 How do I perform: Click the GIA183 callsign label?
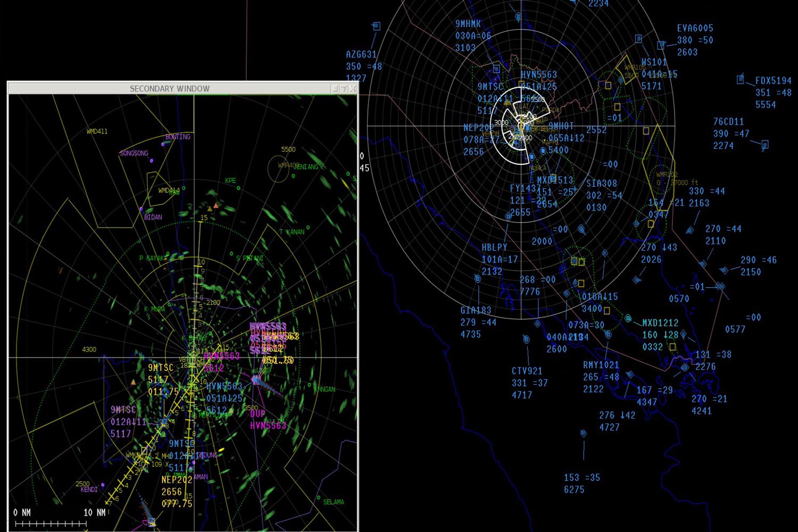click(x=476, y=310)
